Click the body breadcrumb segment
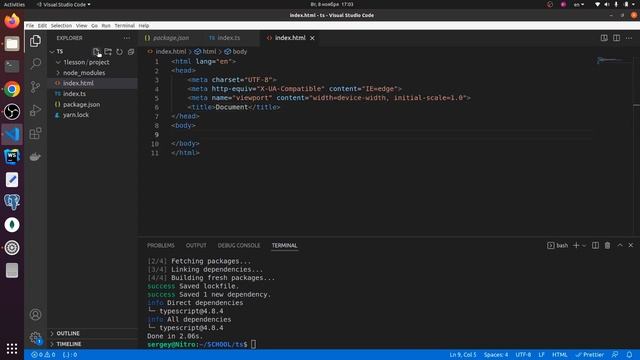 pyautogui.click(x=236, y=52)
